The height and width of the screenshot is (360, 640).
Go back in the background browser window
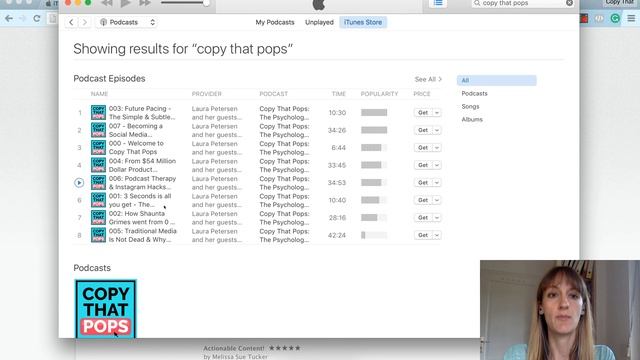point(9,18)
